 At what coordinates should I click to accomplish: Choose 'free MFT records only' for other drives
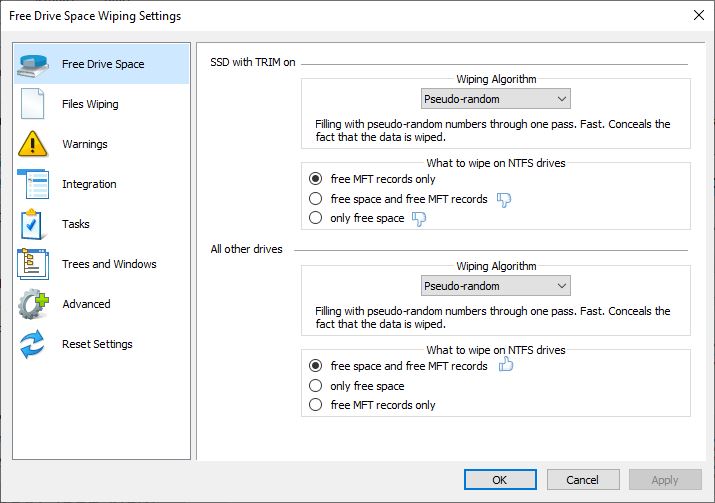click(x=316, y=405)
